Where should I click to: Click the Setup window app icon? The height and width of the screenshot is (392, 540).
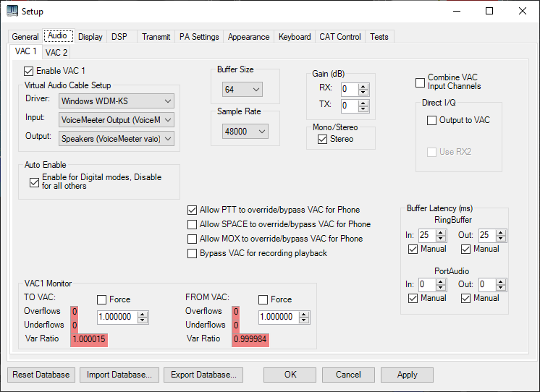click(x=12, y=11)
